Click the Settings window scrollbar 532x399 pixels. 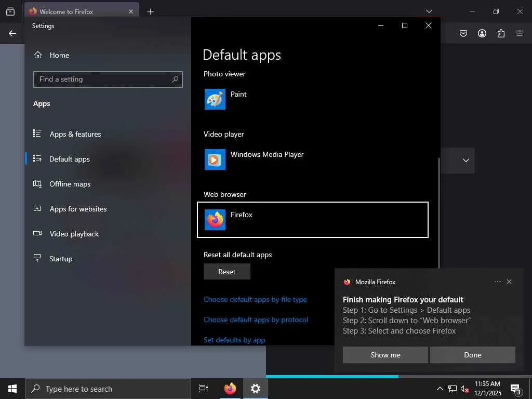point(439,214)
